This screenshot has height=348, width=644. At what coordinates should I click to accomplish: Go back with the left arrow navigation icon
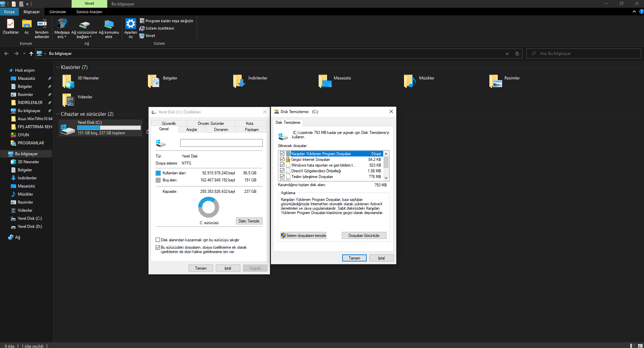coord(6,54)
